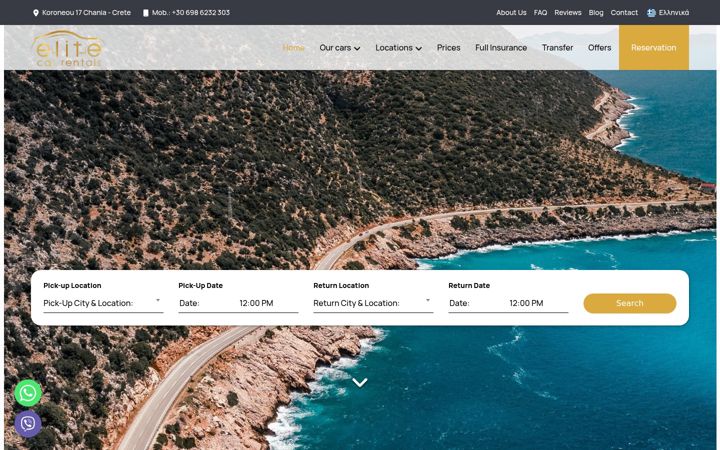Expand the Our cars menu
This screenshot has height=450, width=720.
[339, 48]
